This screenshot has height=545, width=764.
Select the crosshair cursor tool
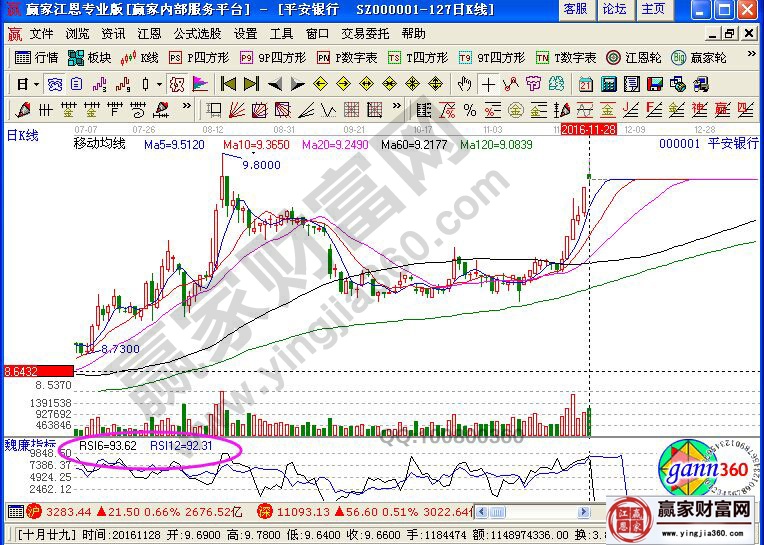coord(488,84)
